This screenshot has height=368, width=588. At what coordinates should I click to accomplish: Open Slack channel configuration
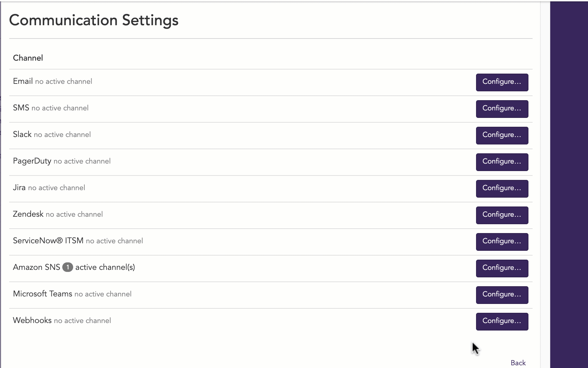click(502, 135)
